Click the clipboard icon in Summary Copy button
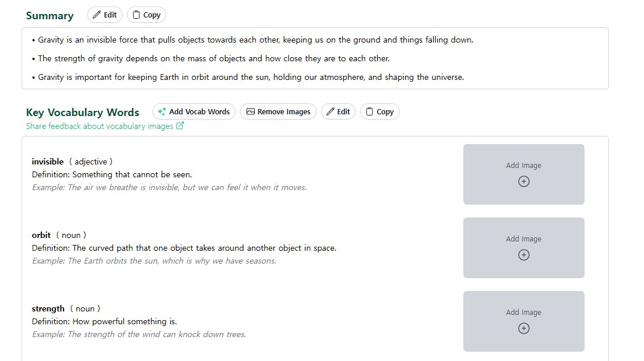This screenshot has width=644, height=361. [x=136, y=15]
